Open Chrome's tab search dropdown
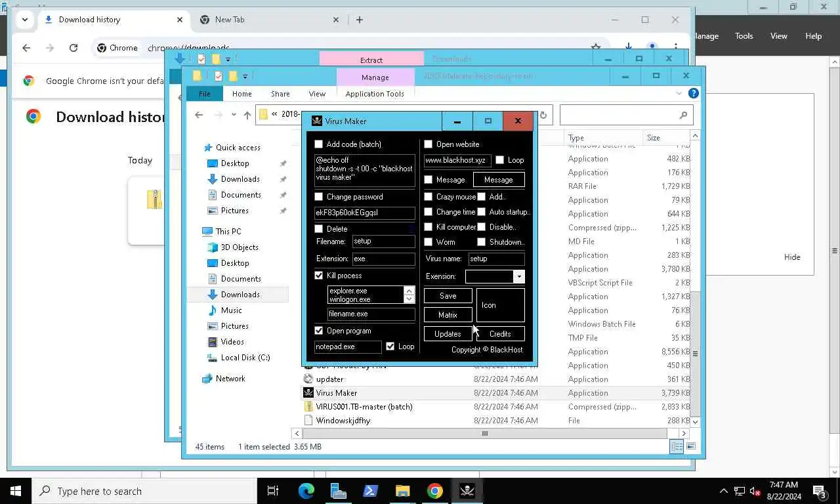 [x=24, y=20]
